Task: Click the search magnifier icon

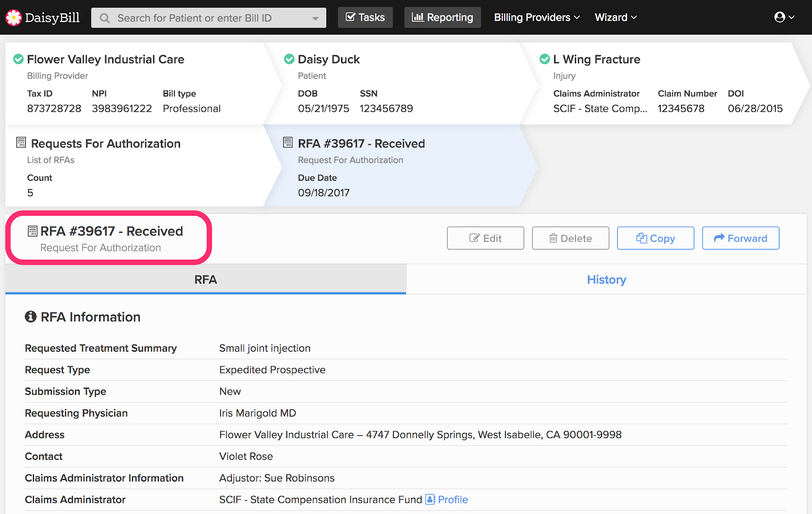Action: coord(105,18)
